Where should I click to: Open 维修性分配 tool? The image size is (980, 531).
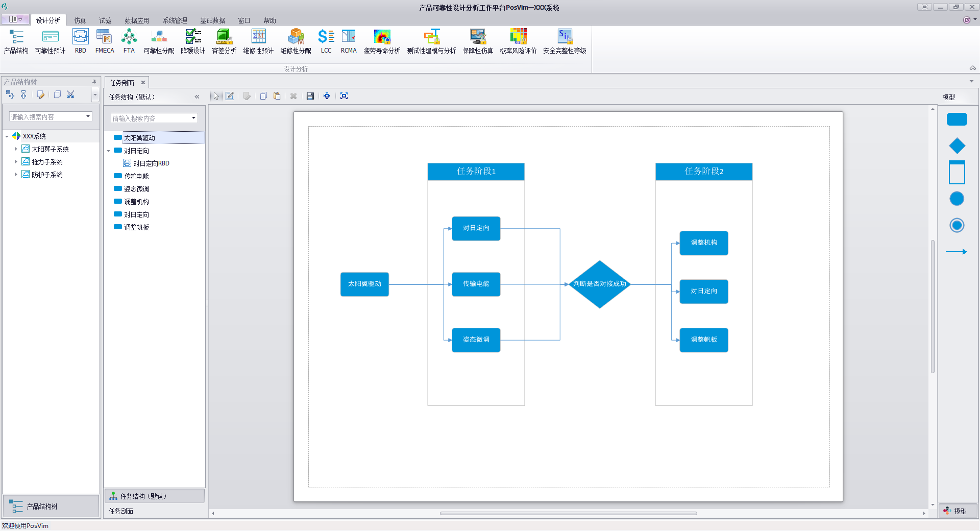(x=296, y=41)
